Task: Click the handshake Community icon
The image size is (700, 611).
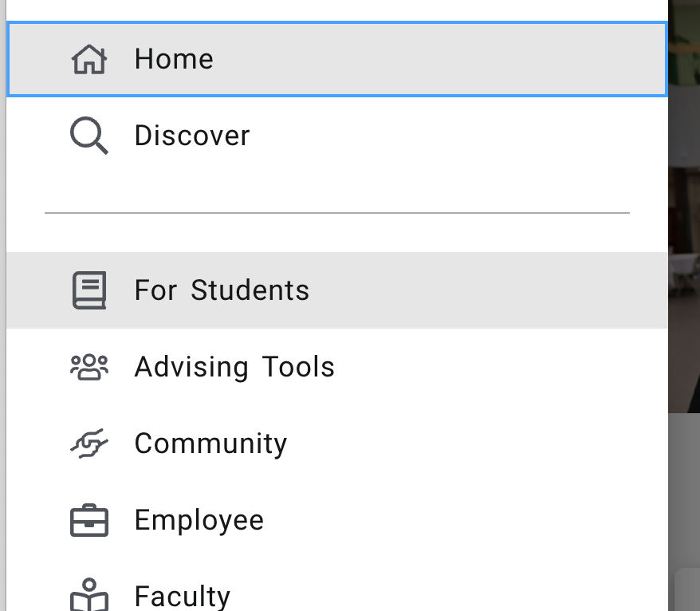Action: tap(89, 443)
